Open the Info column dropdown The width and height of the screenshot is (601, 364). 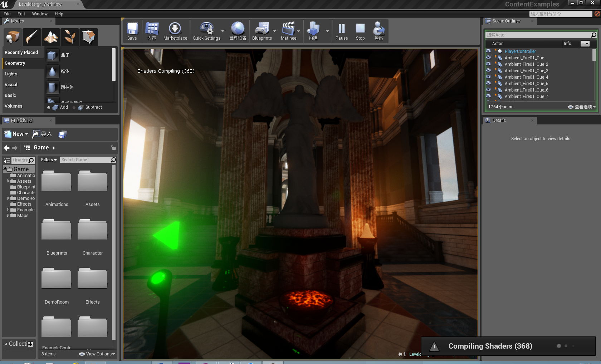(585, 44)
